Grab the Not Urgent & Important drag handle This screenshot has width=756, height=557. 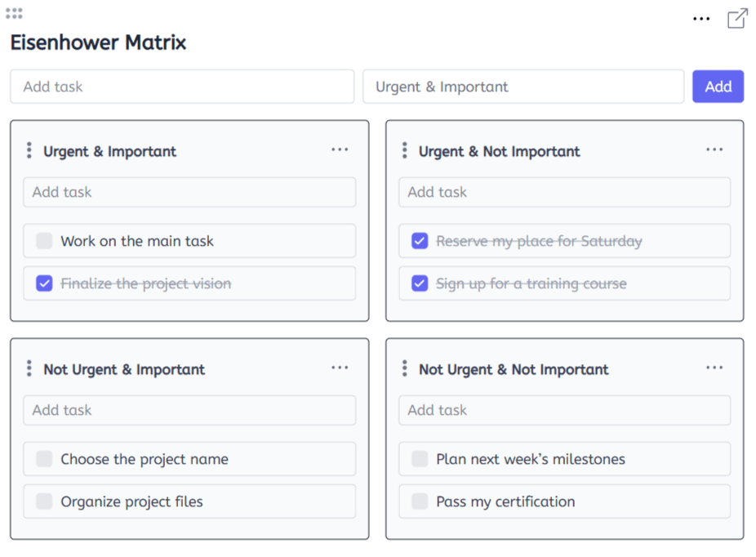pos(29,369)
